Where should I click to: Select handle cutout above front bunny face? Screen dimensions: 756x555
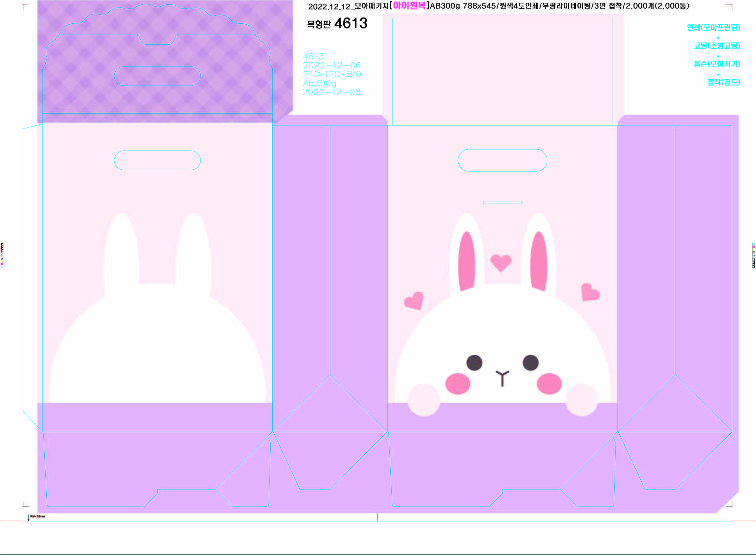coord(502,160)
